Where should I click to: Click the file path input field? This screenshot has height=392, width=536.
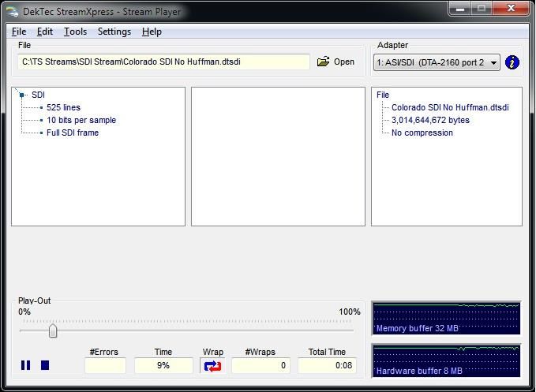pos(163,62)
